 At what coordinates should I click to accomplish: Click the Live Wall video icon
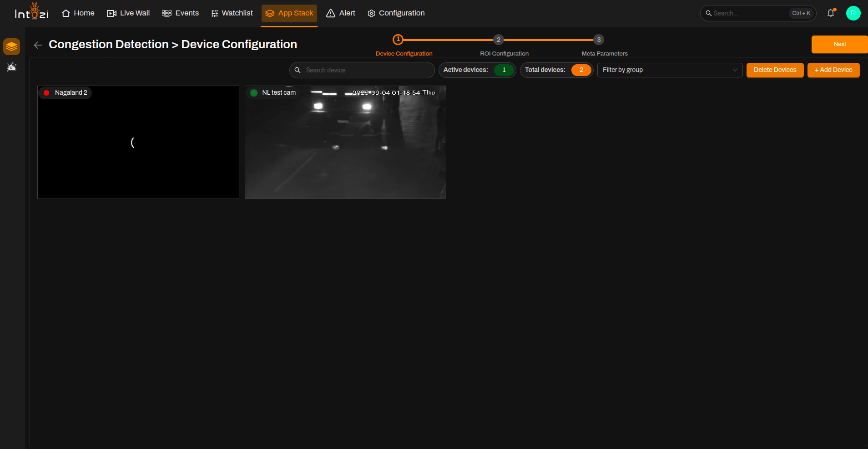pos(111,13)
